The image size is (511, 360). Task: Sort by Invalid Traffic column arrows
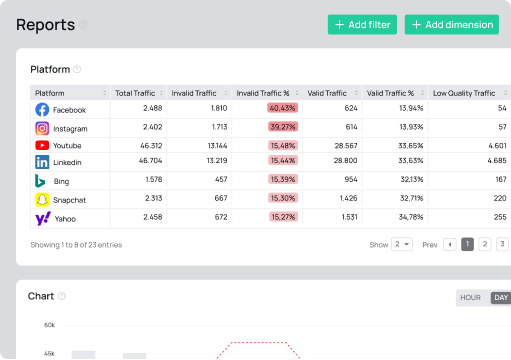coord(226,93)
